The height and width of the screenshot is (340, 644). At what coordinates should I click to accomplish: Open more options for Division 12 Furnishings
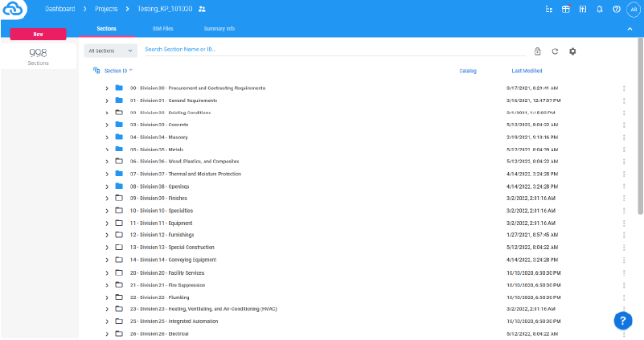pyautogui.click(x=624, y=235)
